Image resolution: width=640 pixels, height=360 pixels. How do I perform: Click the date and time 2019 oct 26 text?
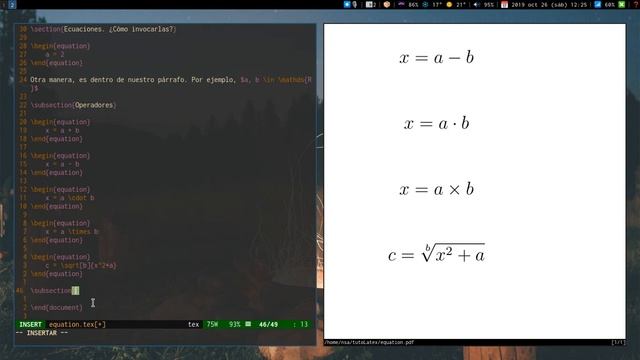pos(549,5)
